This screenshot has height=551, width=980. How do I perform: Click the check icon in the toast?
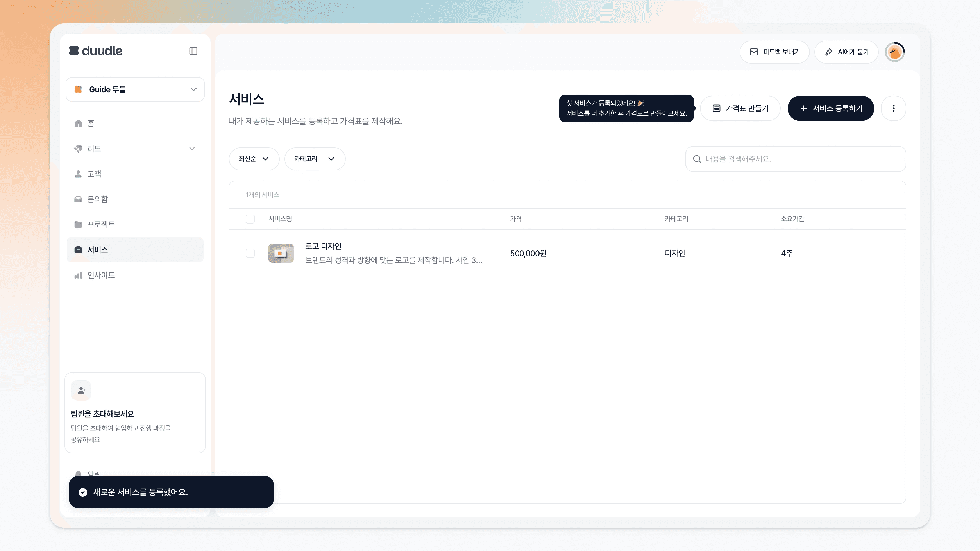point(82,492)
